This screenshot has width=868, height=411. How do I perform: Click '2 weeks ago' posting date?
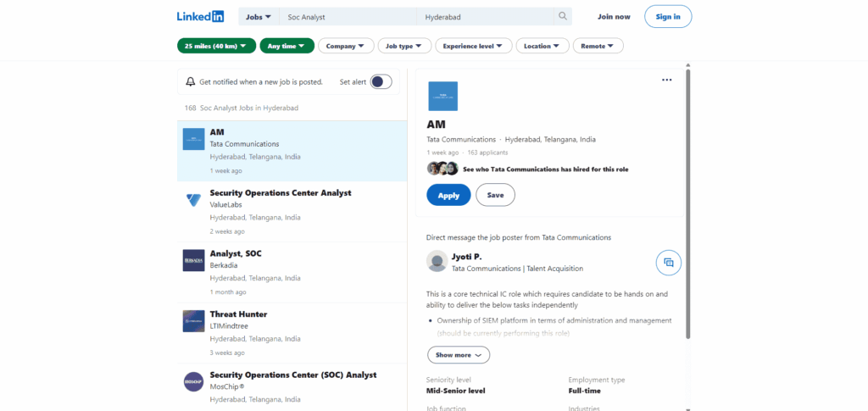[x=227, y=231]
